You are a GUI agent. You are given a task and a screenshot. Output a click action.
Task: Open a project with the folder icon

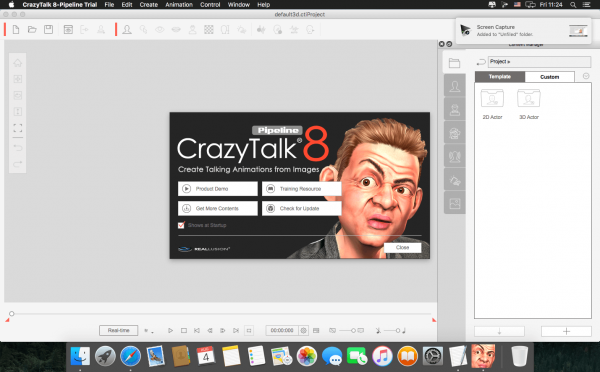pos(32,29)
